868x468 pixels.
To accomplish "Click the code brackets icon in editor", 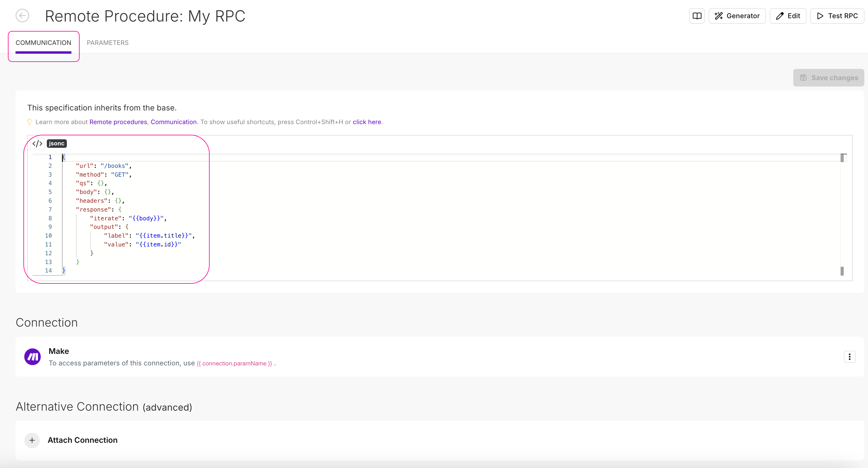I will point(37,144).
